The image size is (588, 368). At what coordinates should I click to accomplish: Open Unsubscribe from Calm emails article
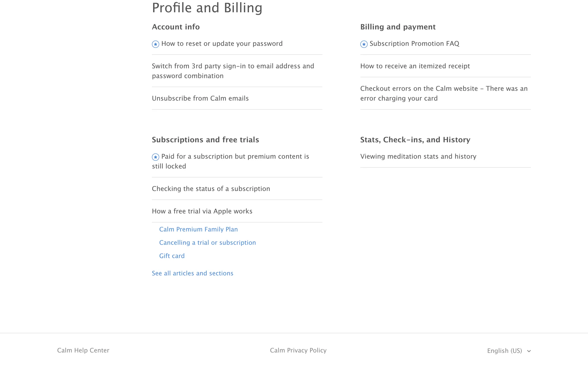click(200, 98)
